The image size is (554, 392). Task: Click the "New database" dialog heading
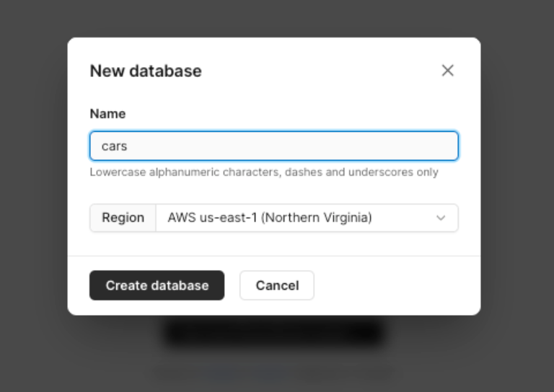(x=146, y=71)
